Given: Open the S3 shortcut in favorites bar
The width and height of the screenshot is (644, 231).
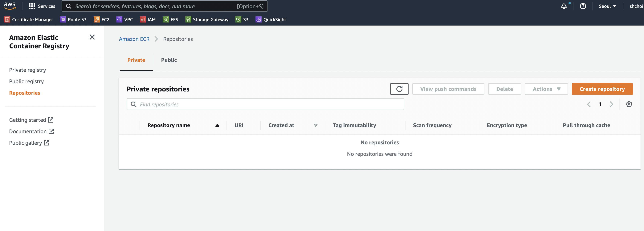Looking at the screenshot, I should coord(242,19).
